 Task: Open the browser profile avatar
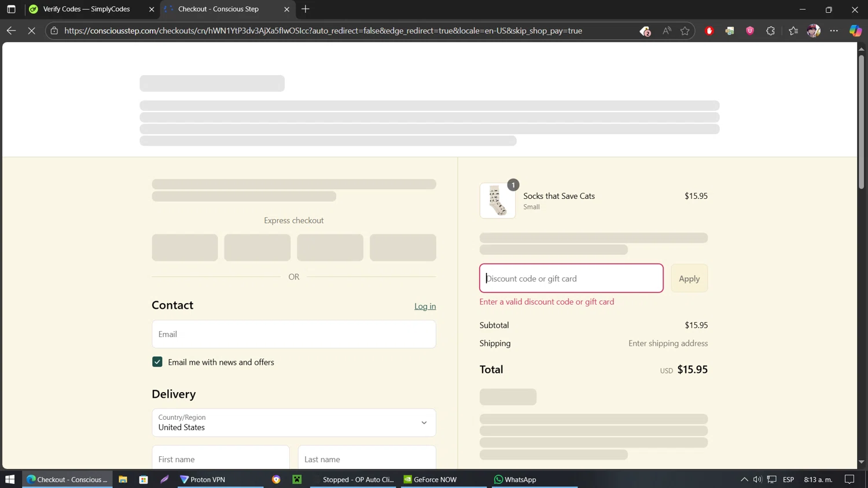pyautogui.click(x=814, y=31)
